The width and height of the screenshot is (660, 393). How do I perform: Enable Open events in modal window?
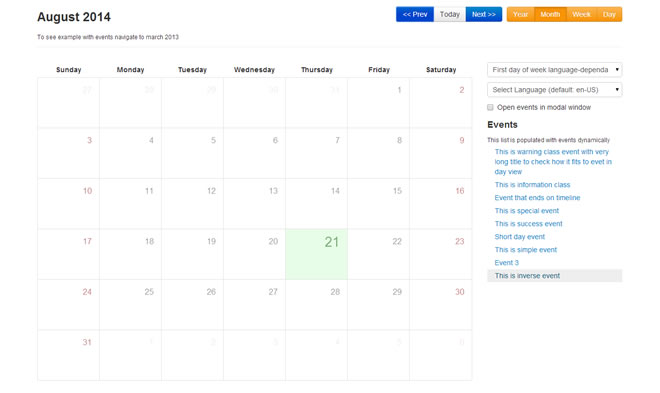tap(490, 107)
